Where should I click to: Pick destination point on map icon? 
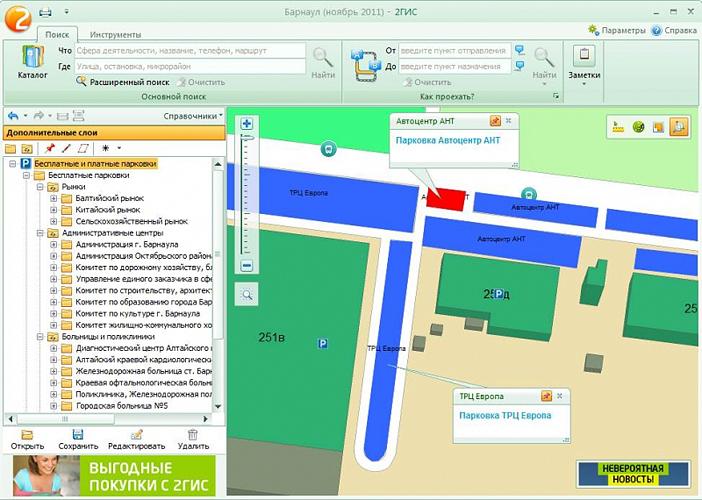pyautogui.click(x=519, y=66)
